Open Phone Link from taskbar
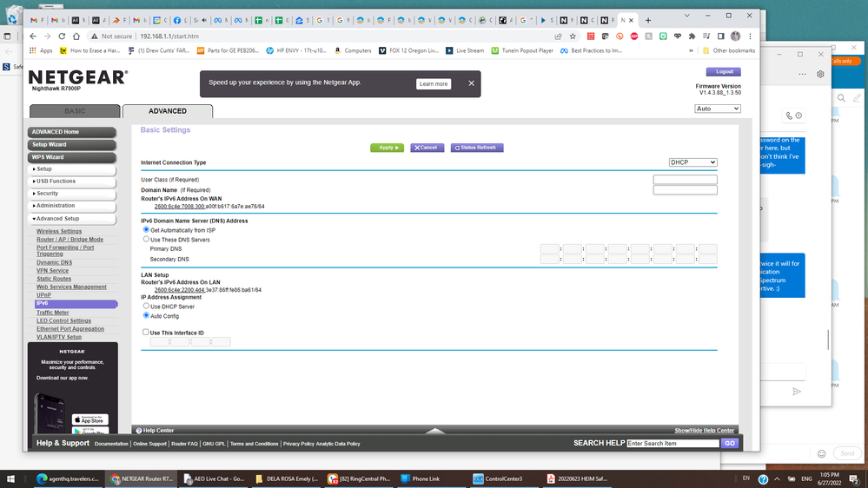The image size is (868, 488). [426, 478]
